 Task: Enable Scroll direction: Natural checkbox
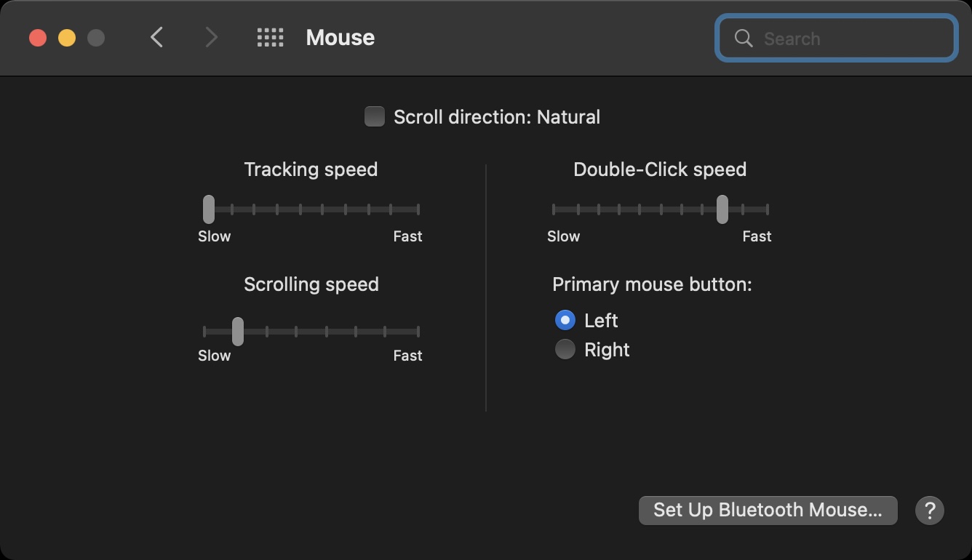(x=375, y=116)
